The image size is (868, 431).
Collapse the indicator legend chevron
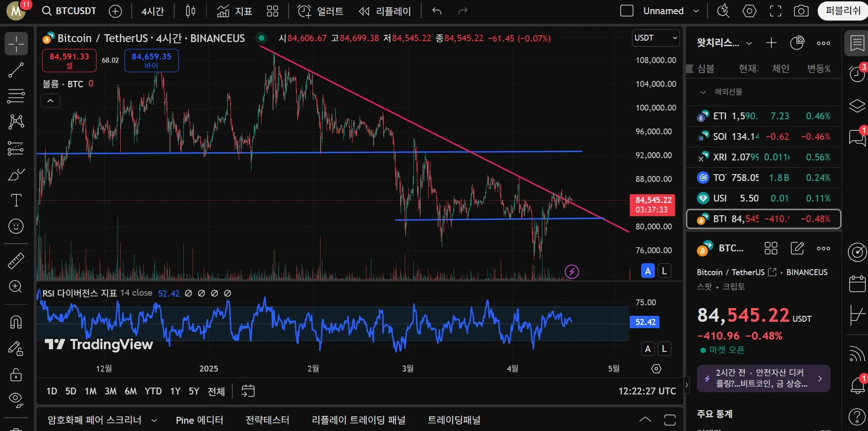pyautogui.click(x=50, y=101)
